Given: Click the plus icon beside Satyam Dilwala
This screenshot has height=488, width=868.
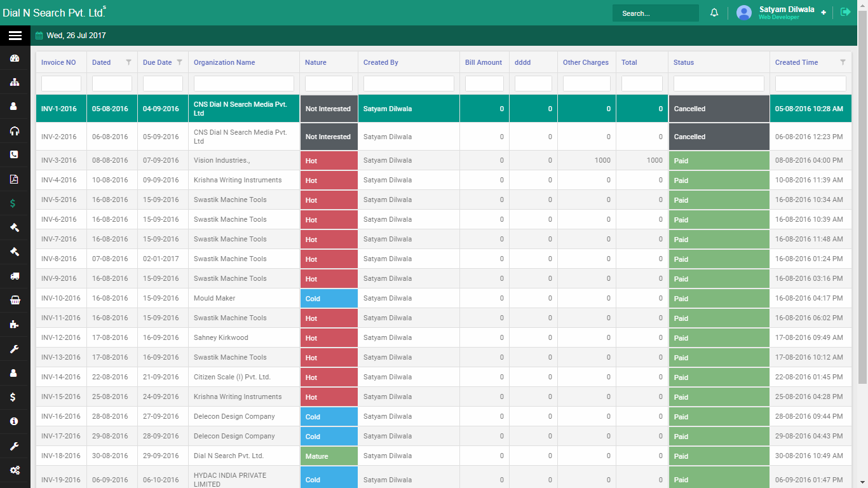Looking at the screenshot, I should pyautogui.click(x=824, y=13).
